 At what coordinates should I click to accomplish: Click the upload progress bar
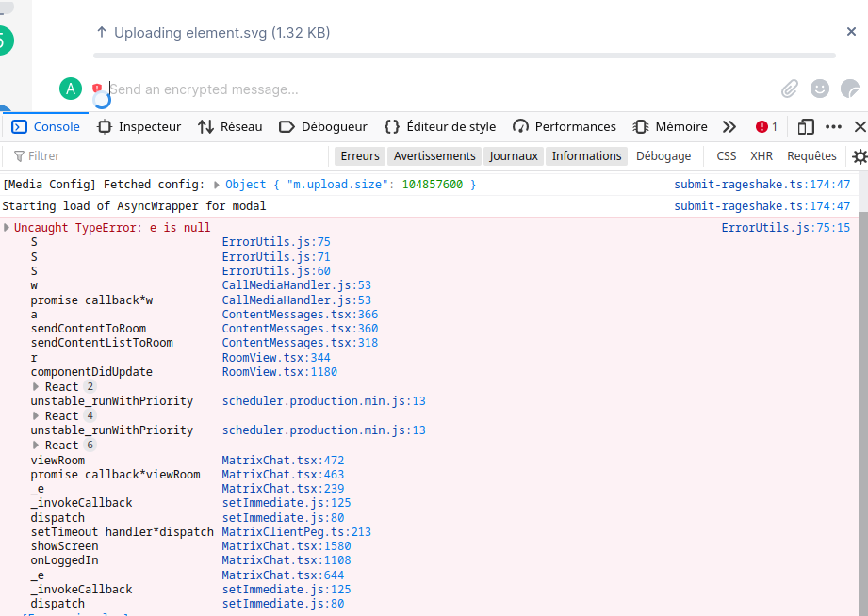pyautogui.click(x=465, y=56)
